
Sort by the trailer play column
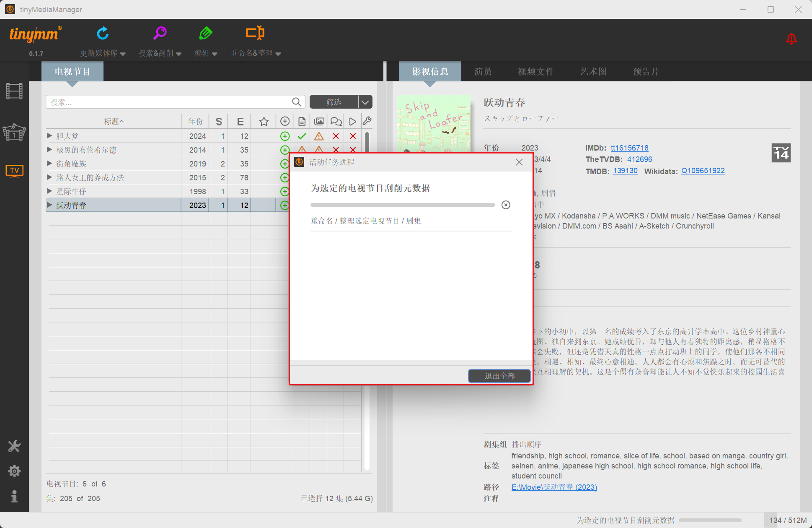pos(353,122)
